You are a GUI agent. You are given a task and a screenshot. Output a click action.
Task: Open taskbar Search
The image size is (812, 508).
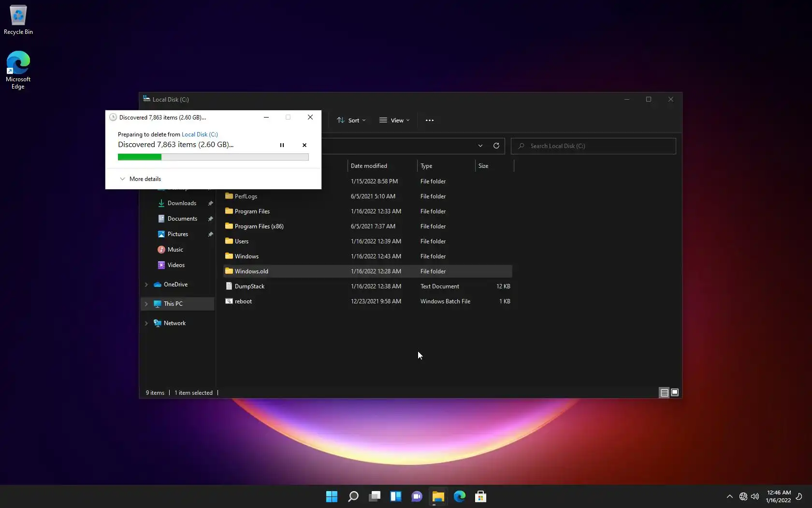tap(353, 496)
